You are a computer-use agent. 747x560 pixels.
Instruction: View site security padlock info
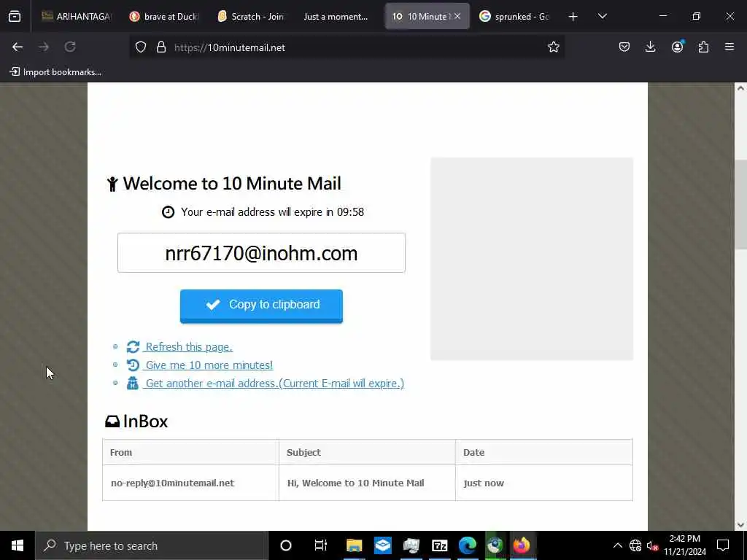click(x=161, y=47)
